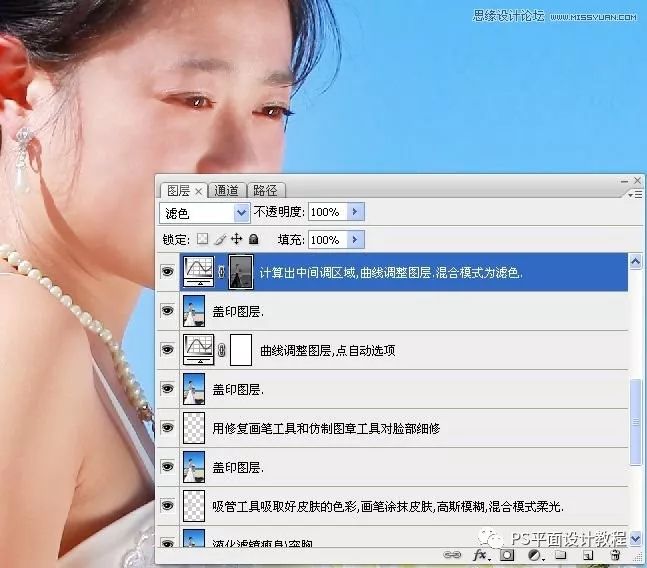Hide 盖印图层 directly under the selected layer
This screenshot has width=647, height=568.
[x=168, y=311]
